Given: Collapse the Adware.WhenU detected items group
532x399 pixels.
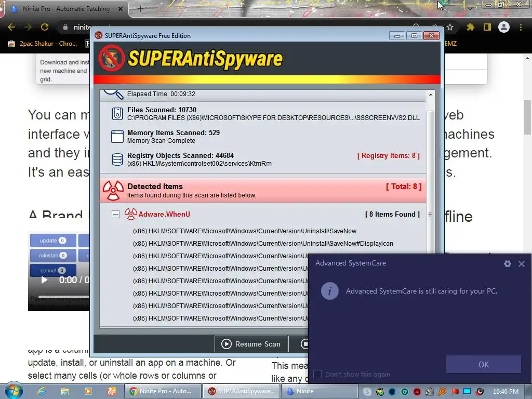Looking at the screenshot, I should [x=115, y=215].
